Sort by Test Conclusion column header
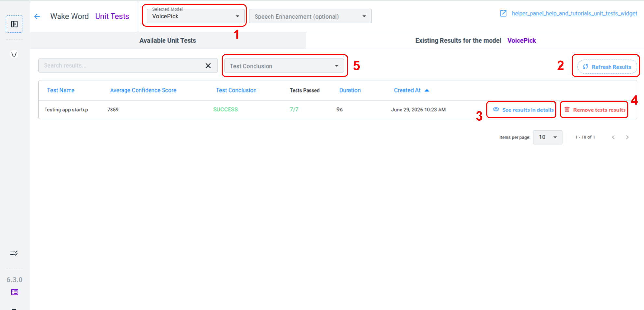The width and height of the screenshot is (644, 310). pyautogui.click(x=236, y=90)
